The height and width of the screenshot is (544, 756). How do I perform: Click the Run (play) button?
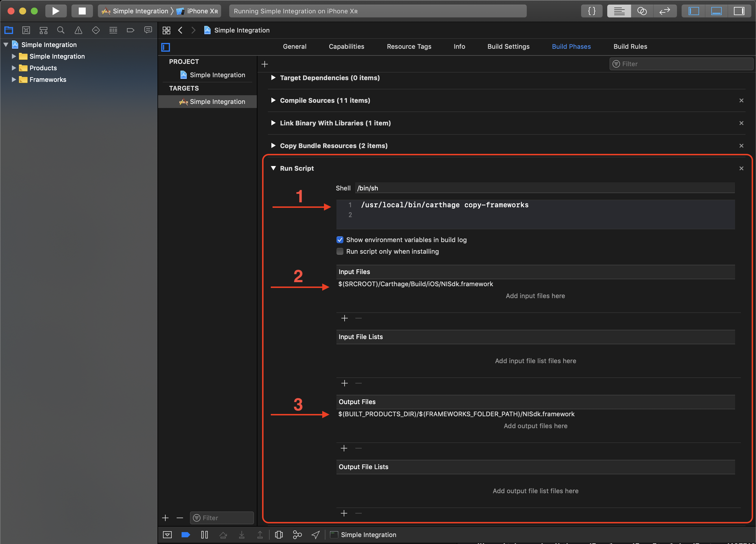(56, 11)
